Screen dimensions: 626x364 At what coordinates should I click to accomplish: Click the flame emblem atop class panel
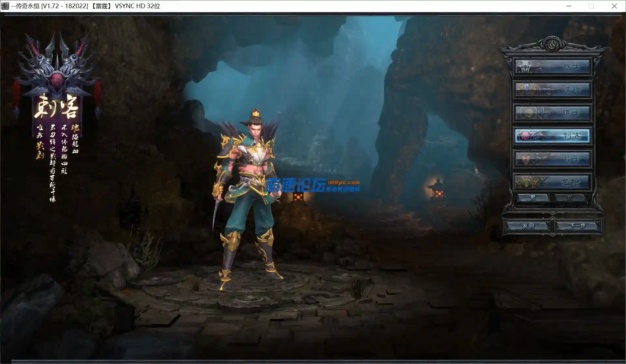click(x=552, y=45)
